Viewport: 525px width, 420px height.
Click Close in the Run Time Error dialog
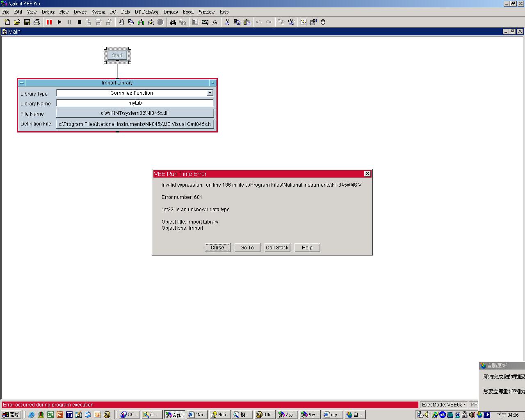217,248
